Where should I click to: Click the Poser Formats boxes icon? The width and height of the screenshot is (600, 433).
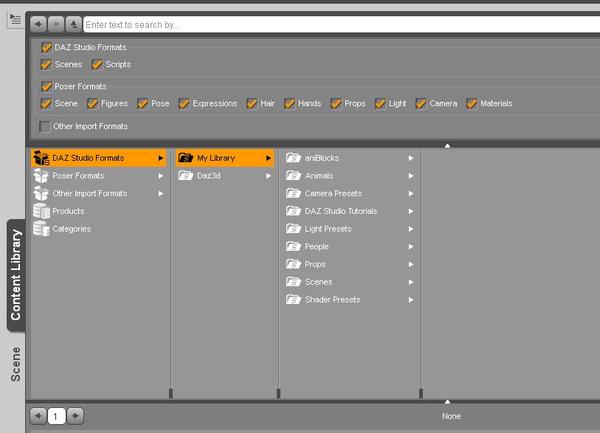pyautogui.click(x=41, y=176)
